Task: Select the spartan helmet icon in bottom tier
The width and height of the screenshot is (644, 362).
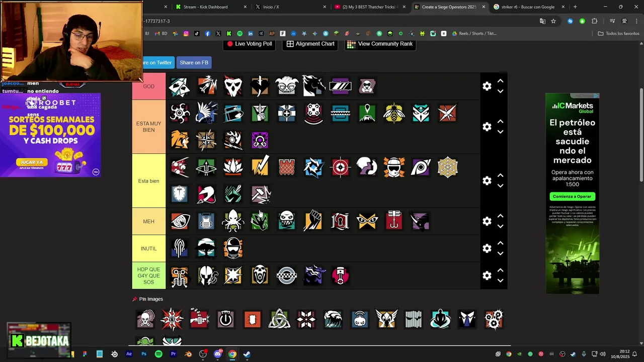Action: click(206, 276)
